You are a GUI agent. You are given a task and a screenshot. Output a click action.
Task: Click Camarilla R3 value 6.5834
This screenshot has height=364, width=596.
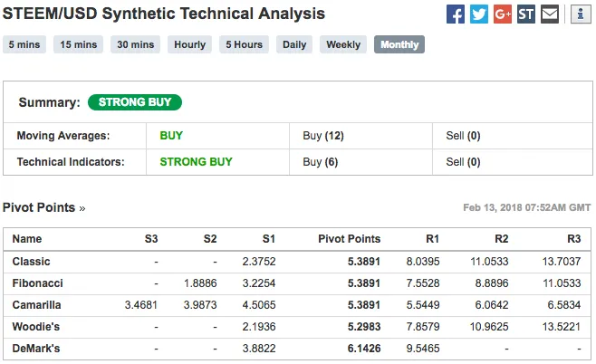click(564, 305)
